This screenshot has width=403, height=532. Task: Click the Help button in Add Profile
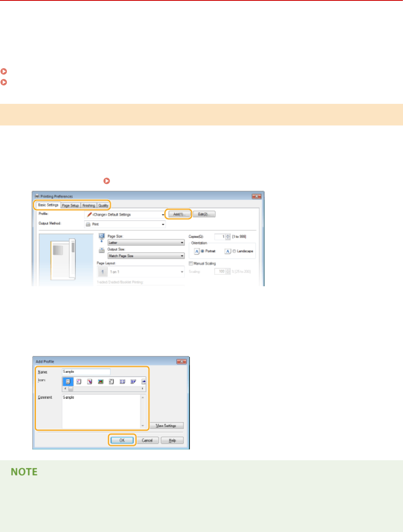172,440
